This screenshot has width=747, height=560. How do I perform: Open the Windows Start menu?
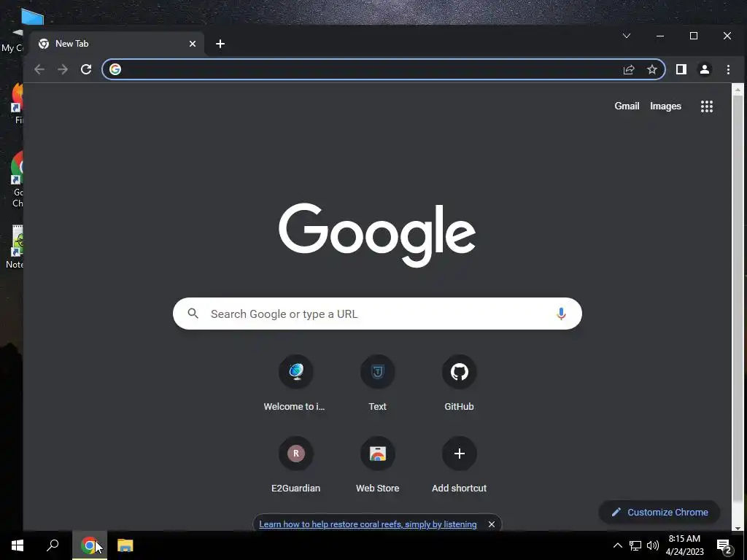tap(18, 545)
